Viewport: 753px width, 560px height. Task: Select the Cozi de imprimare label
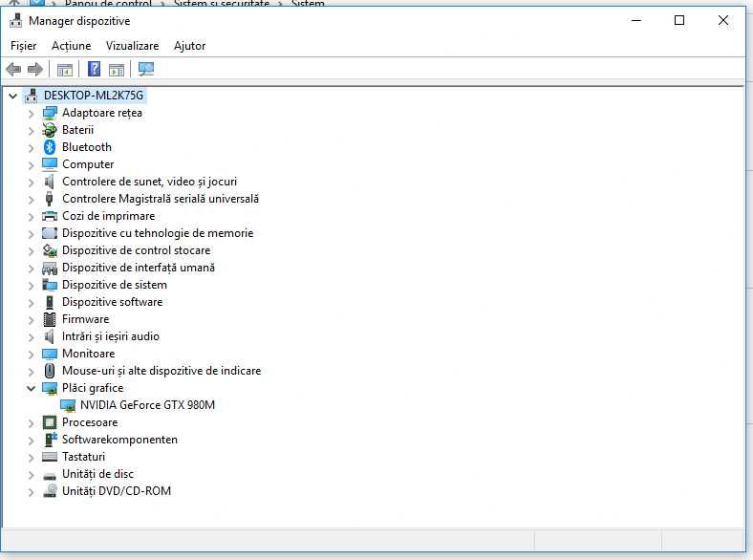(x=109, y=216)
